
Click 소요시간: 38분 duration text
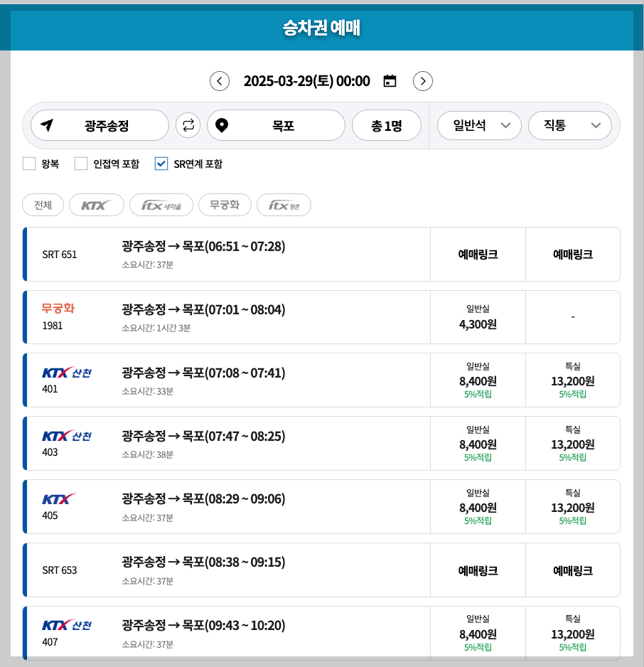point(148,454)
